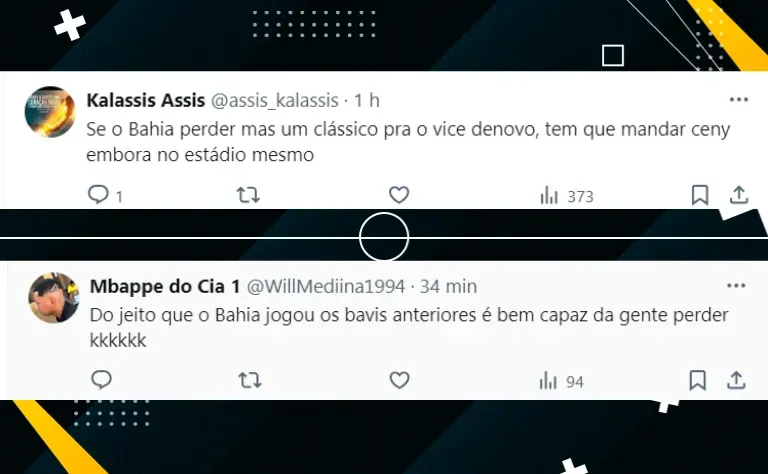Visit the @assis_kalassis handle link

(274, 100)
